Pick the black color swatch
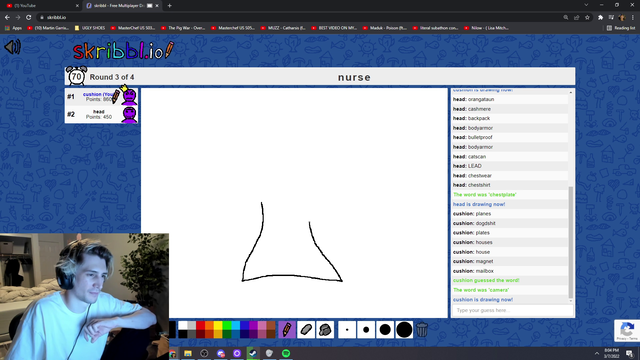Screen dimensions: 640x360 click(x=182, y=334)
